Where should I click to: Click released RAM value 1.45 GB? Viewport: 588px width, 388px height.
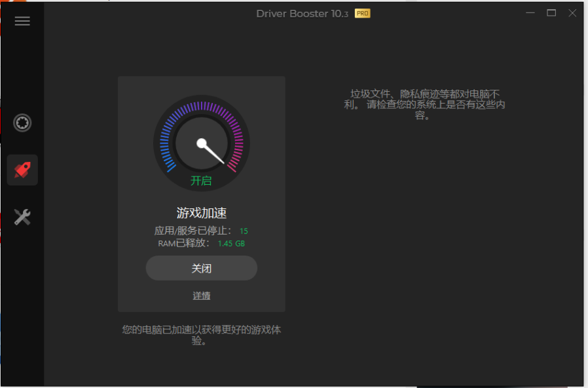(x=231, y=244)
